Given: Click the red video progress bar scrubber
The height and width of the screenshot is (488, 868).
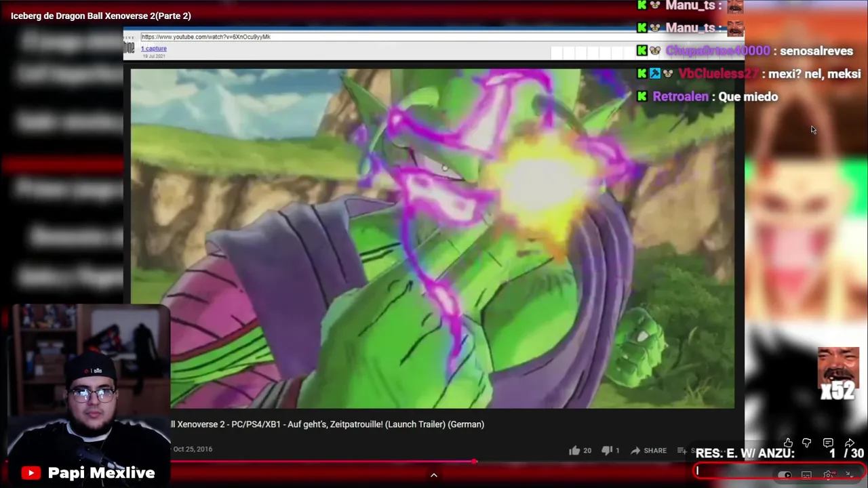Looking at the screenshot, I should pos(475,462).
